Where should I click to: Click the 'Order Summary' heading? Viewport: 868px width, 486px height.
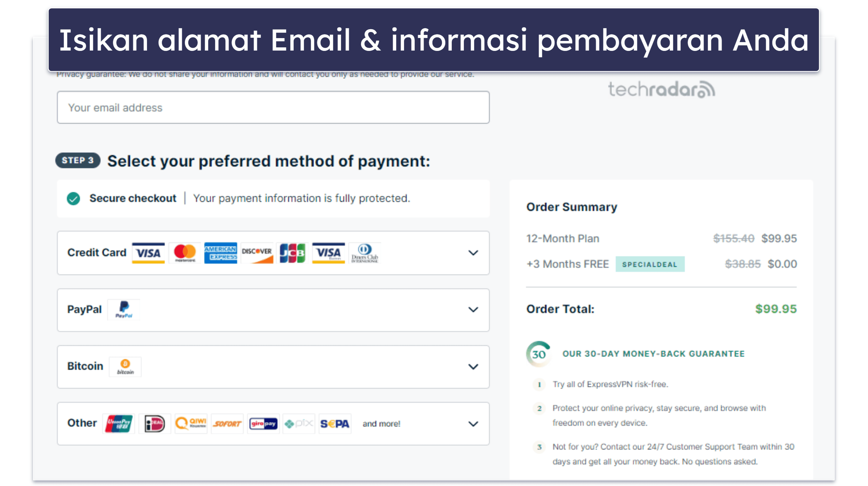(x=572, y=207)
